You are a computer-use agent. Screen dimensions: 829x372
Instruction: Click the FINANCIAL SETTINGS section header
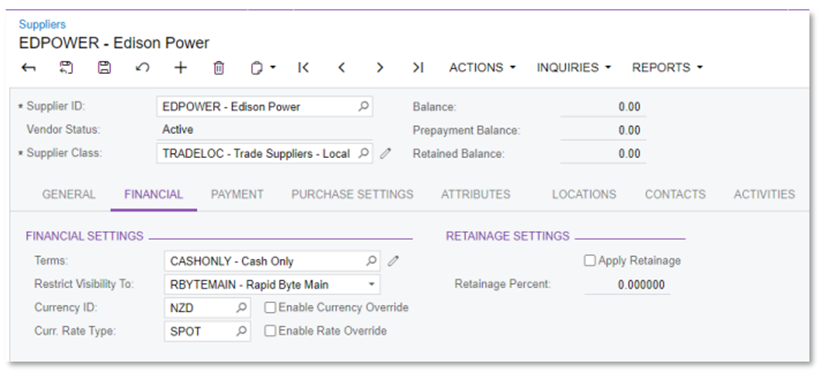tap(85, 236)
